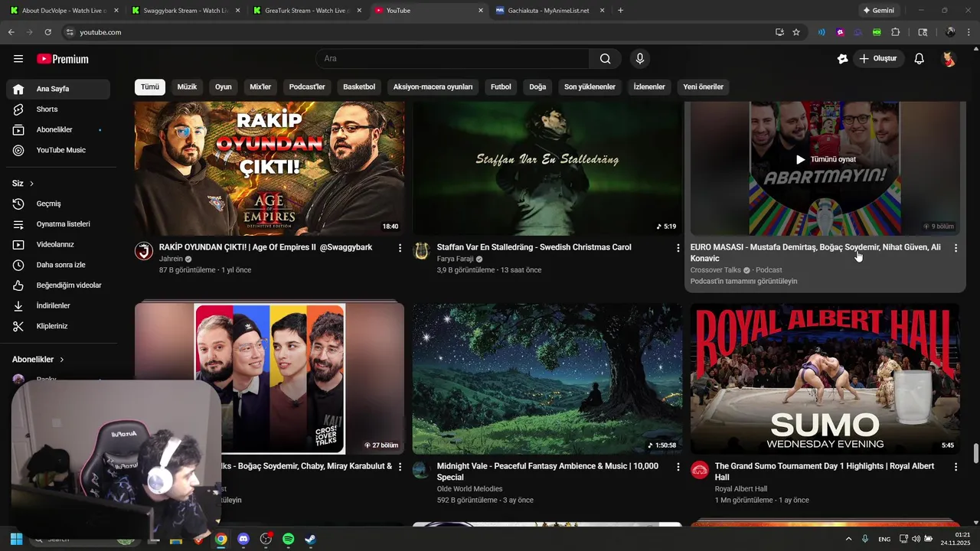The width and height of the screenshot is (980, 551).
Task: Open Discord from the taskbar
Action: click(243, 539)
